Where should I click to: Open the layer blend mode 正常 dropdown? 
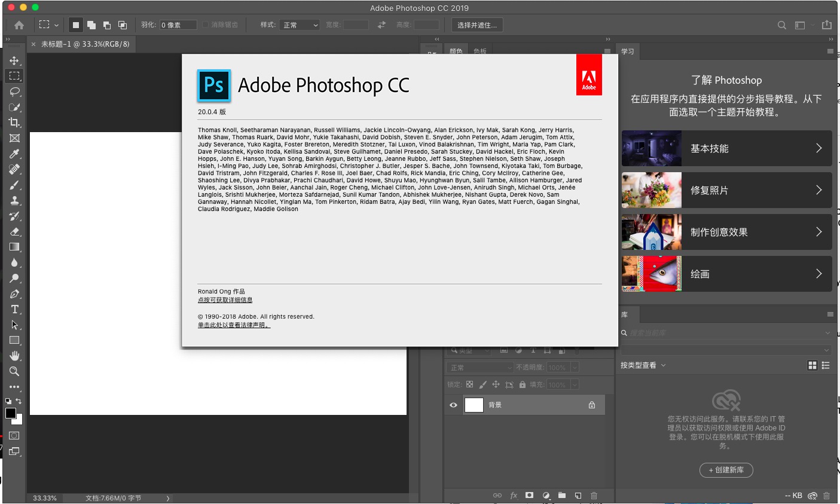(480, 367)
